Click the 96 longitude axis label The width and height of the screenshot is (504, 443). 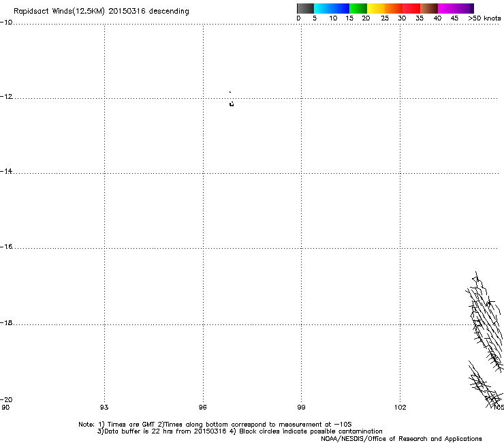[202, 408]
